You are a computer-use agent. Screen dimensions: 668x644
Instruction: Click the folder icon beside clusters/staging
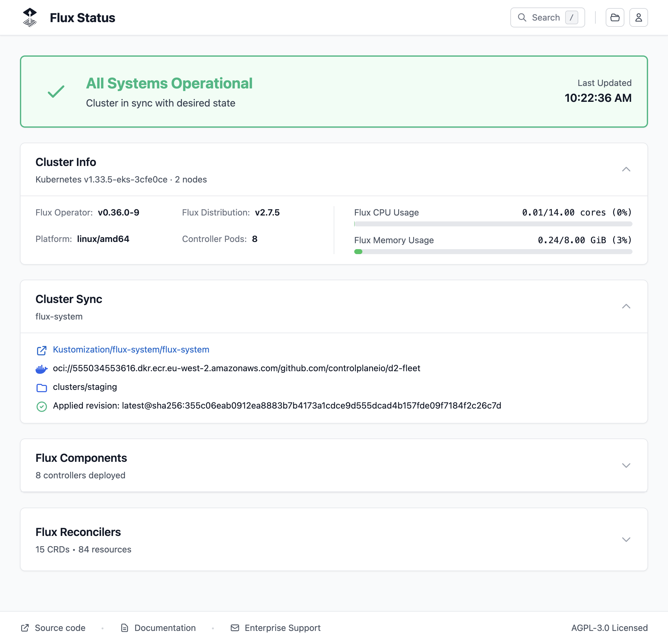point(41,387)
